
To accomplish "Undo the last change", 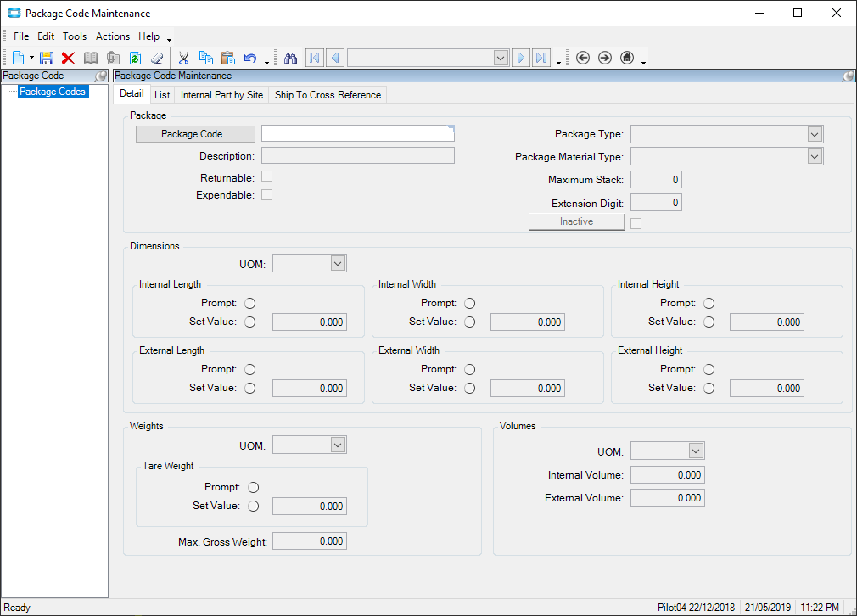I will 250,58.
